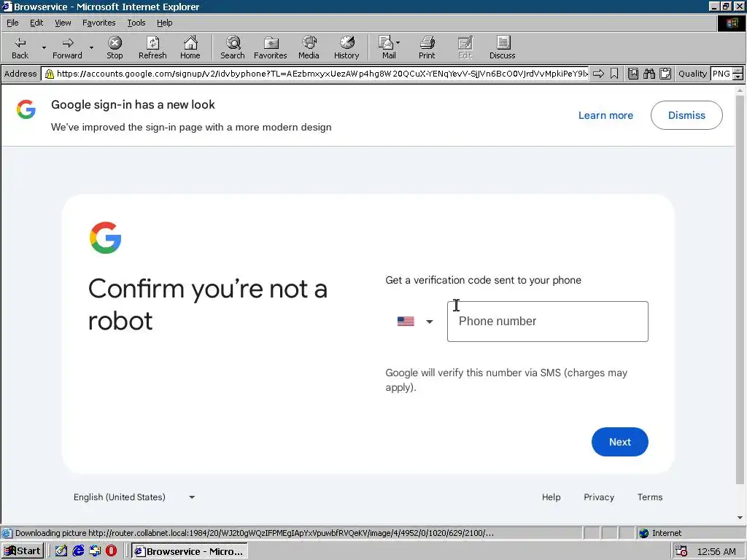Follow the Learn more link

[x=605, y=115]
